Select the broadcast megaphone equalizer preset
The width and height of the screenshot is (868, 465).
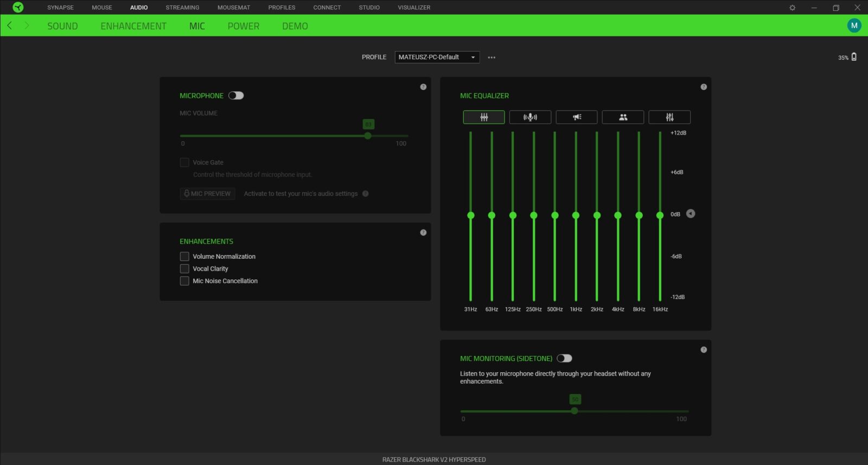pos(577,117)
